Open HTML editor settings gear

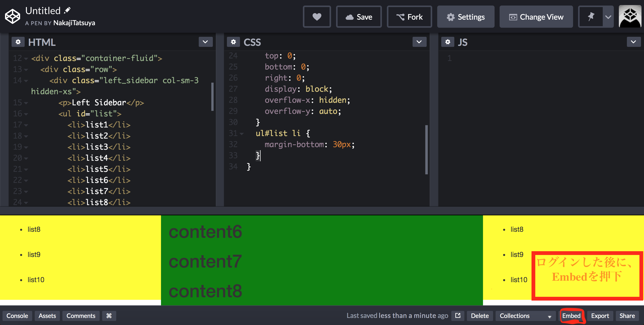click(18, 42)
